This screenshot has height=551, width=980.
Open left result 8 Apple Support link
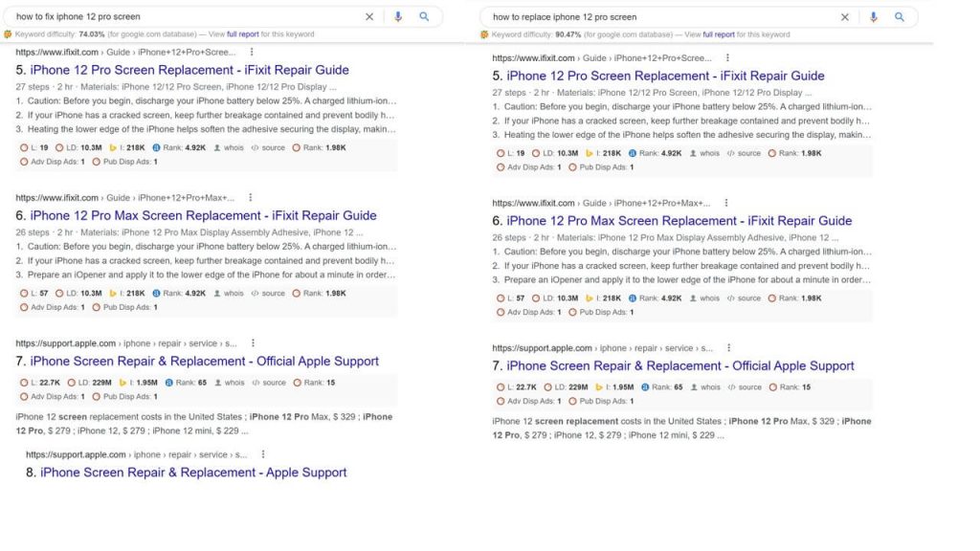[x=193, y=473]
